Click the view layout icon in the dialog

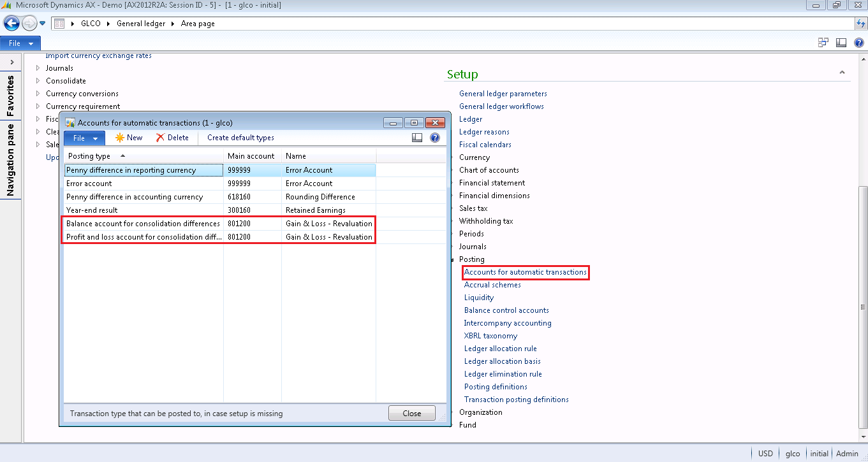point(417,138)
